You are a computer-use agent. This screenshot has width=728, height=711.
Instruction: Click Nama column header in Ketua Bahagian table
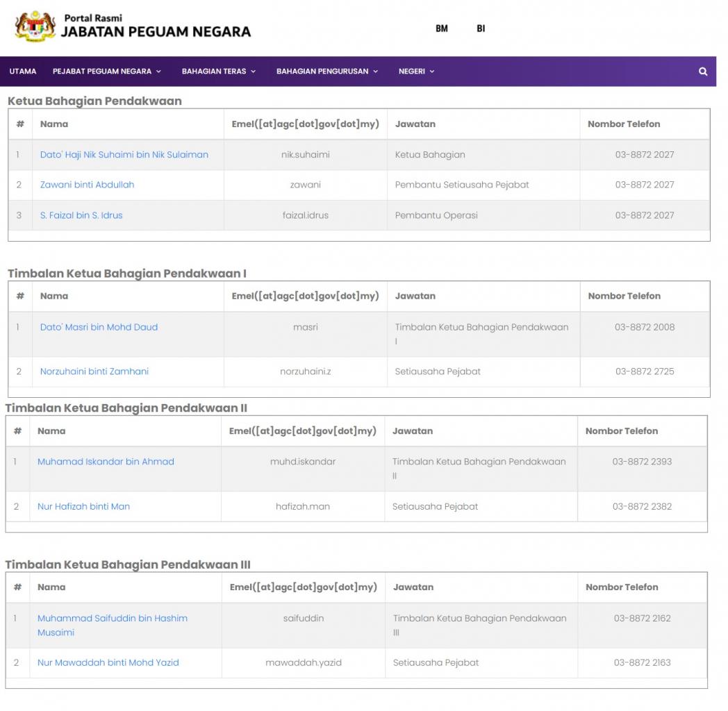click(x=54, y=124)
